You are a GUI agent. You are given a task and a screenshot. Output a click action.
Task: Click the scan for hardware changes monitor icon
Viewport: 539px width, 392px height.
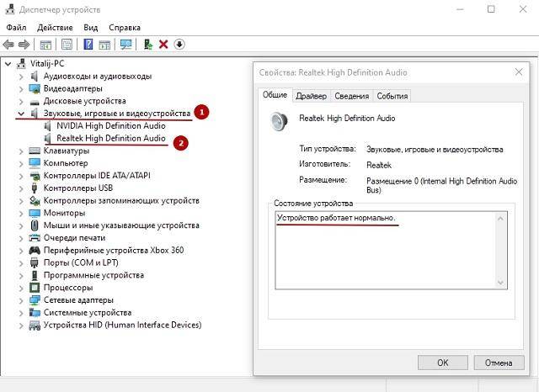[x=126, y=44]
